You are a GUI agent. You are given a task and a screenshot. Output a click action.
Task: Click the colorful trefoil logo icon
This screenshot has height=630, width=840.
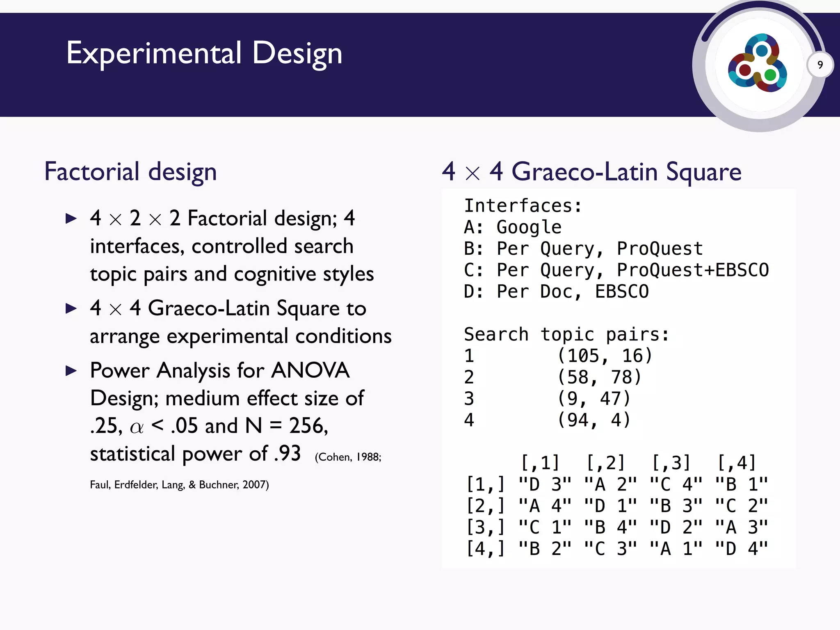tap(757, 63)
